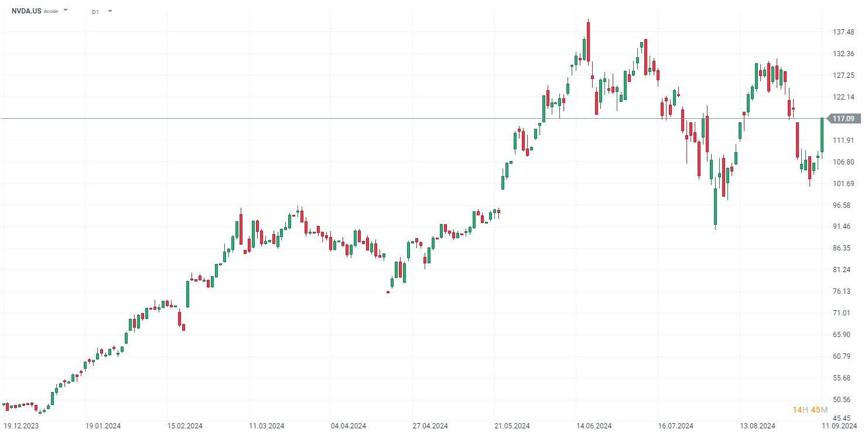This screenshot has height=436, width=868.
Task: Expand the D1 timeframe dropdown arrow
Action: [110, 11]
